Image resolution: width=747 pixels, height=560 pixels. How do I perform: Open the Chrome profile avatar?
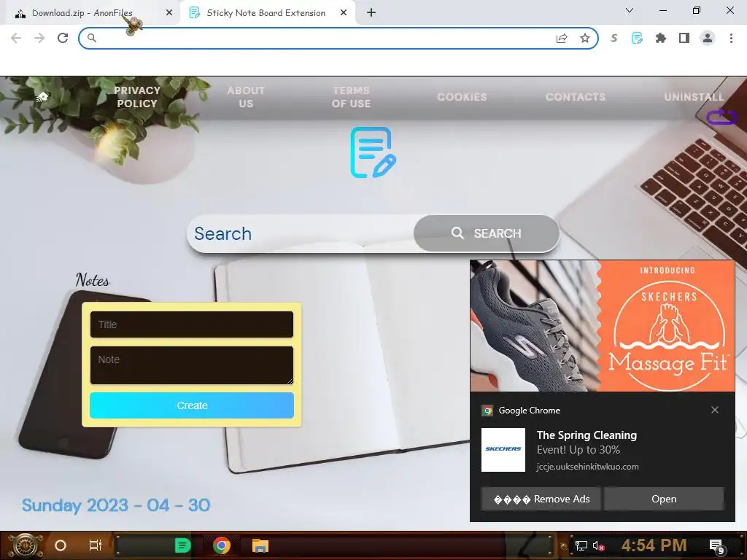[708, 38]
